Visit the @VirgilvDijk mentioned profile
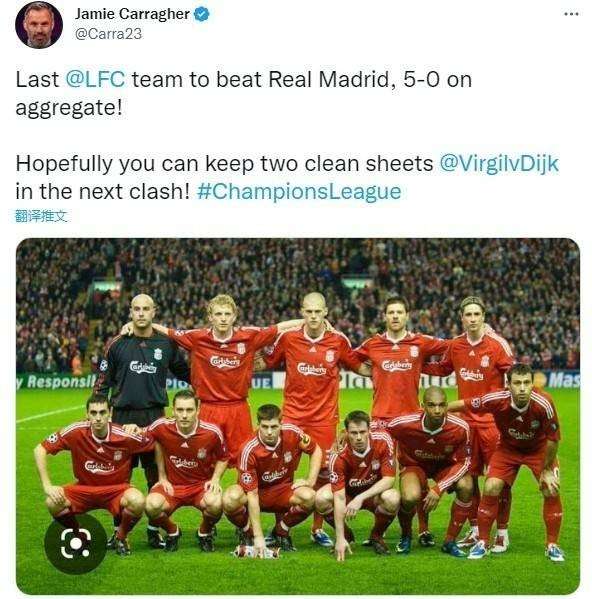This screenshot has width=592, height=599. coord(499,164)
